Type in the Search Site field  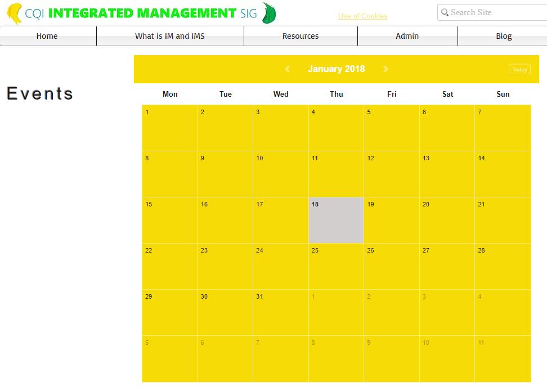[495, 12]
